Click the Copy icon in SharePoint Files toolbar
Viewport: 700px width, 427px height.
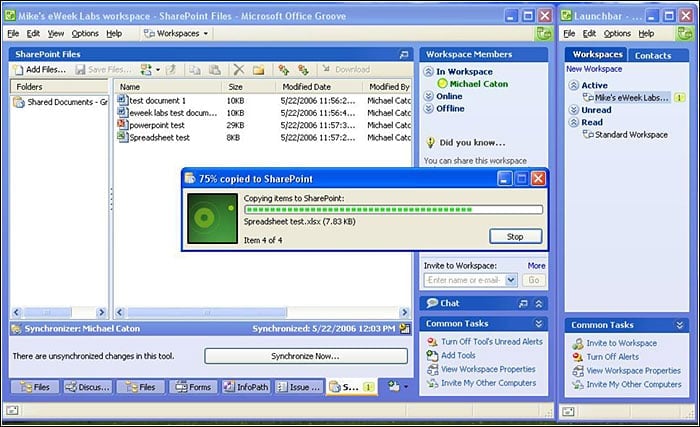194,70
